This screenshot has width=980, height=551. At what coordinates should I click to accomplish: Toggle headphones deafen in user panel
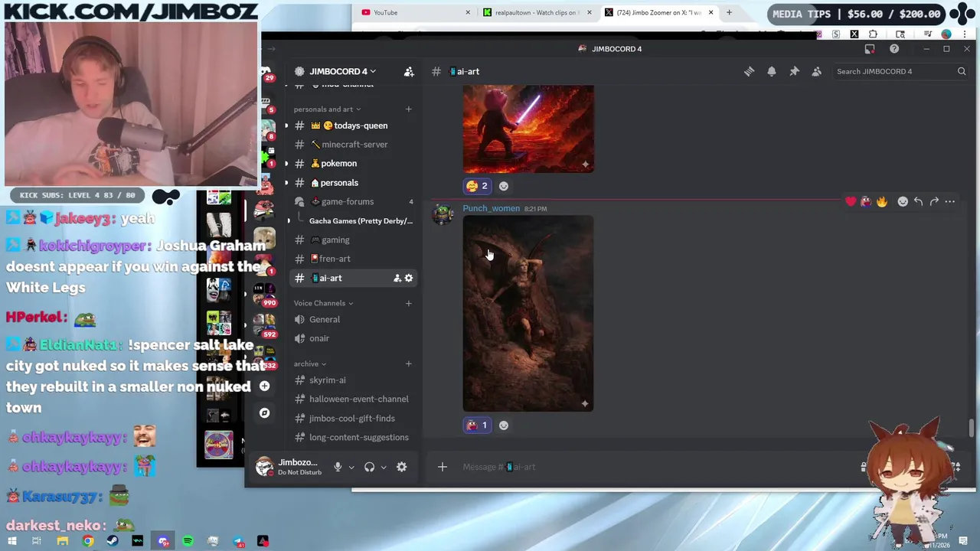[x=370, y=467]
